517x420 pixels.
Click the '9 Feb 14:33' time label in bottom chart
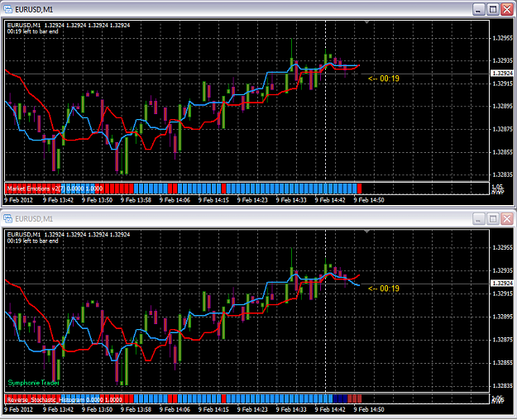click(x=291, y=410)
